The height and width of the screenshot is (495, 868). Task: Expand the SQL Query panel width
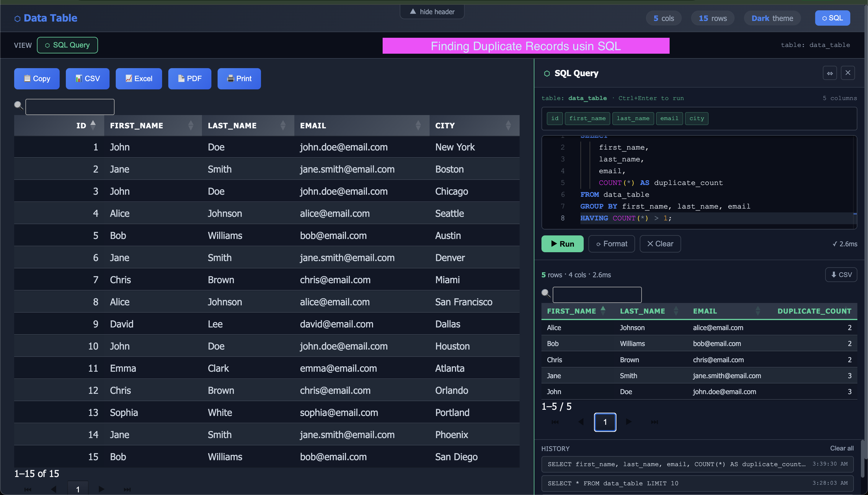point(830,73)
